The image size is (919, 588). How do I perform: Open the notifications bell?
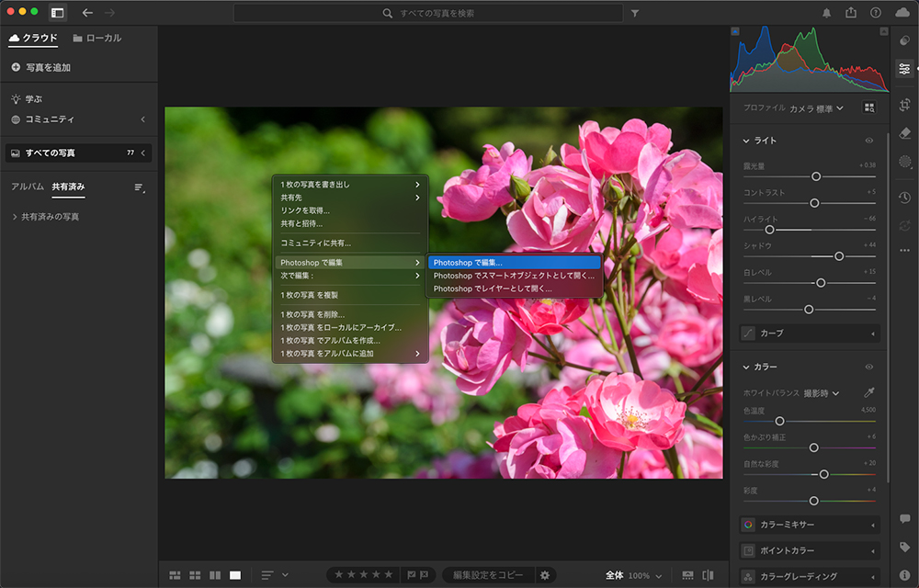coord(826,13)
